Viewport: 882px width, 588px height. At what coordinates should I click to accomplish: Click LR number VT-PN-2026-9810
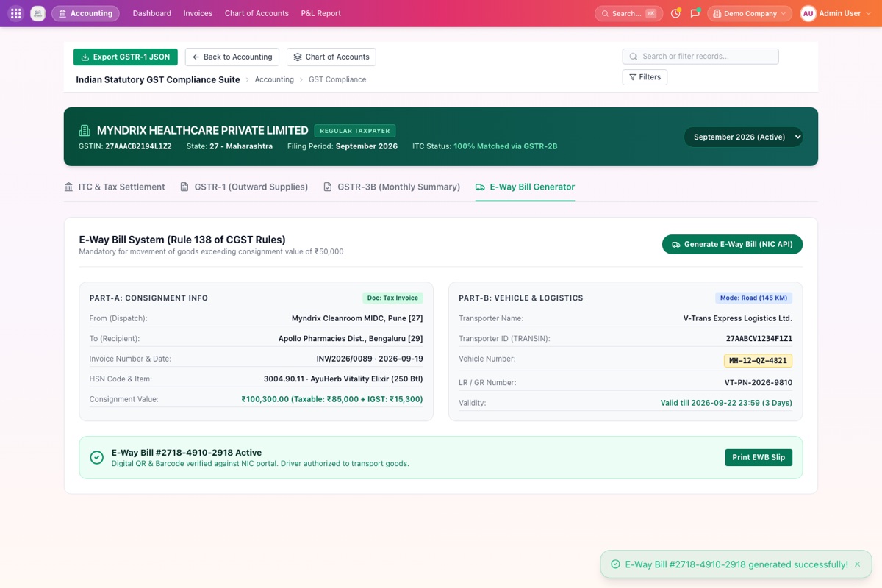759,383
